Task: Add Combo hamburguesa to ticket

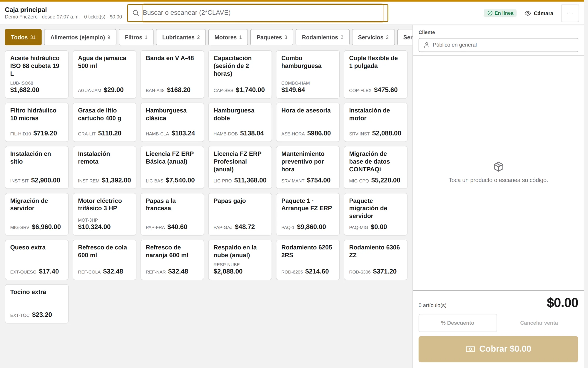Action: 308,74
